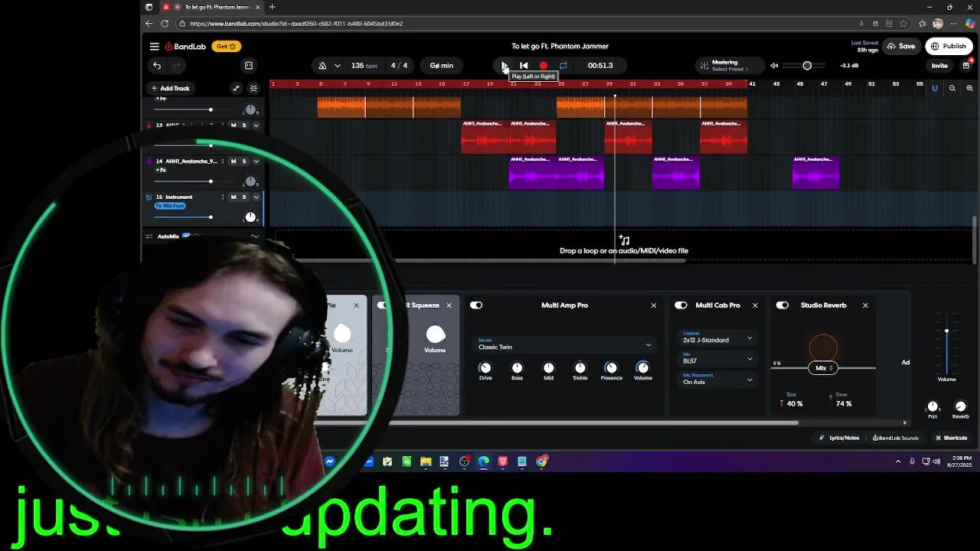Publish the project

(949, 47)
